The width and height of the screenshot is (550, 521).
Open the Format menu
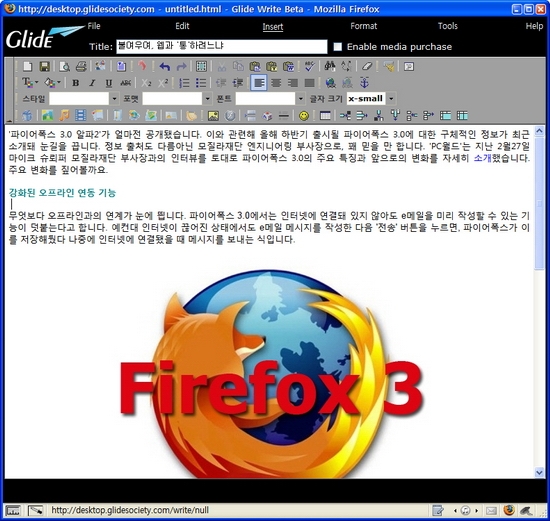[363, 26]
